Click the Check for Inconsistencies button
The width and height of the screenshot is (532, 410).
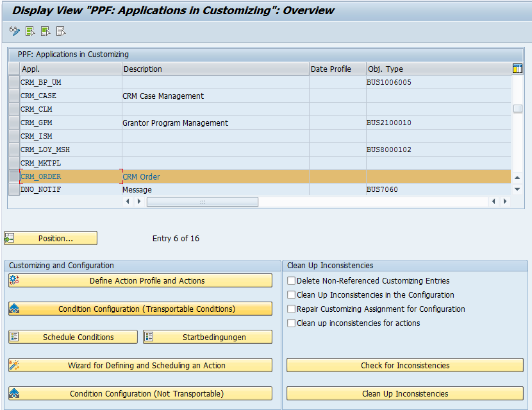[404, 365]
